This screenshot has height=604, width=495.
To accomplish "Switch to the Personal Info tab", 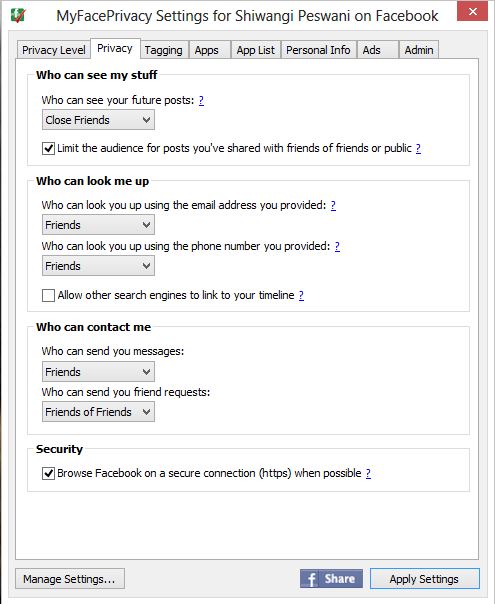I will click(318, 50).
